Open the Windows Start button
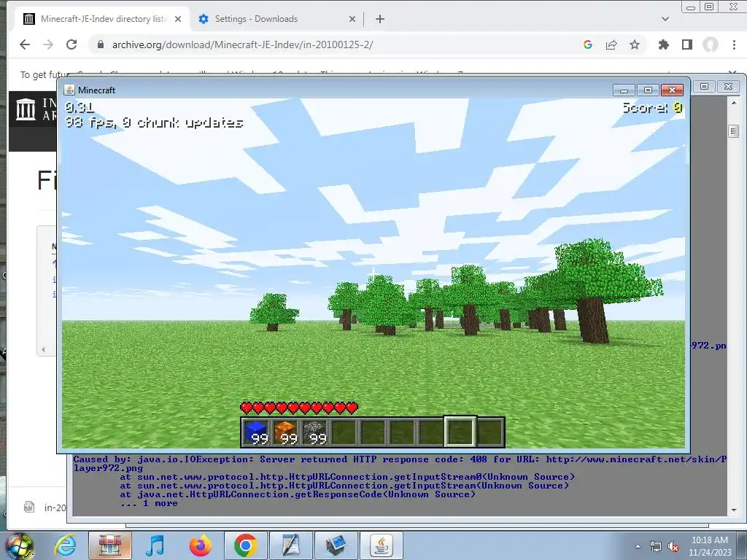 pos(19,545)
